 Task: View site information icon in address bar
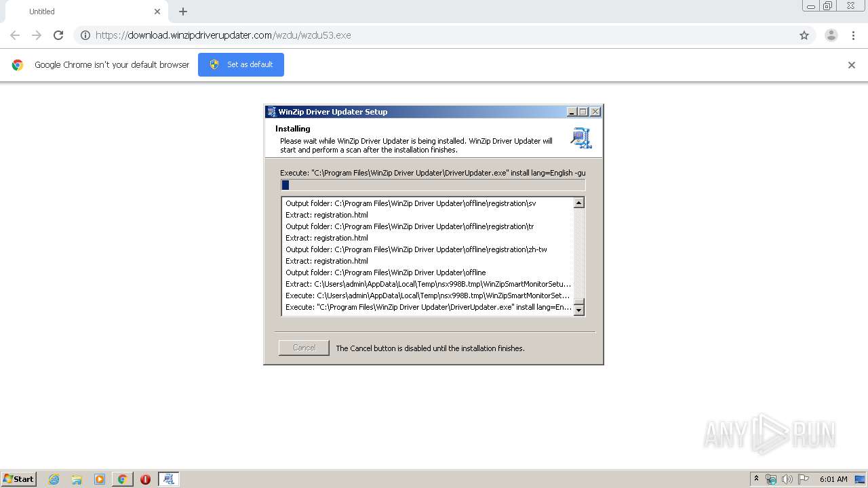click(x=85, y=35)
